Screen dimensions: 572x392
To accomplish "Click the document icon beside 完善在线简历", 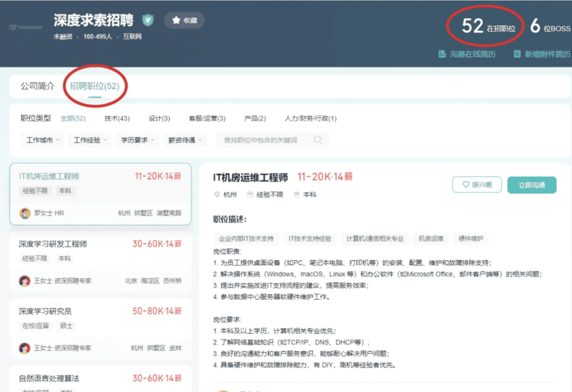I will (442, 54).
